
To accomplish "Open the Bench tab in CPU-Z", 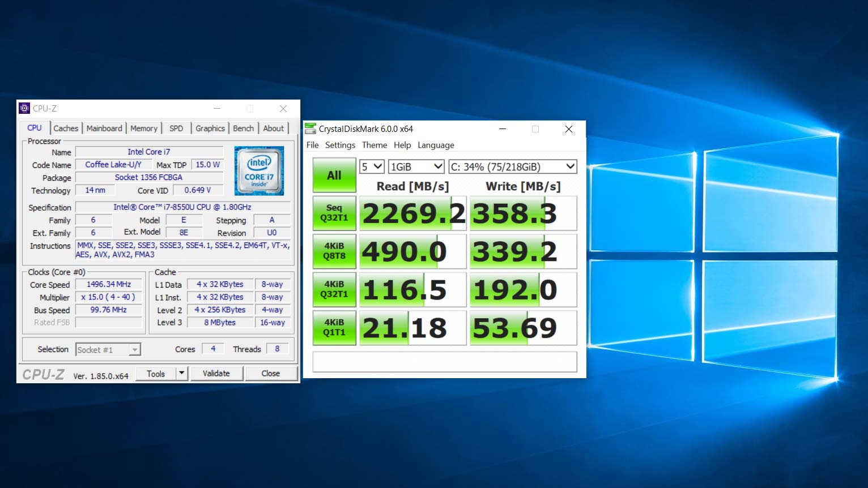I will [244, 129].
